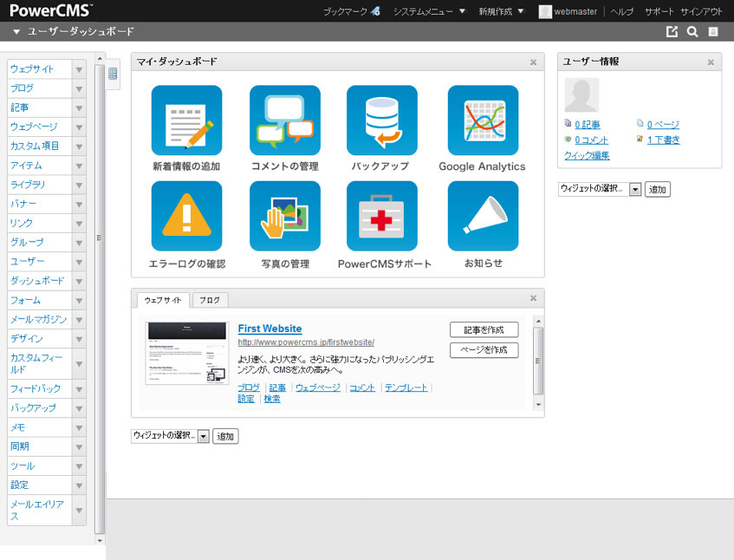734x560 pixels.
Task: Close the ウェブサイト/ブログ tabbed widget
Action: (533, 298)
